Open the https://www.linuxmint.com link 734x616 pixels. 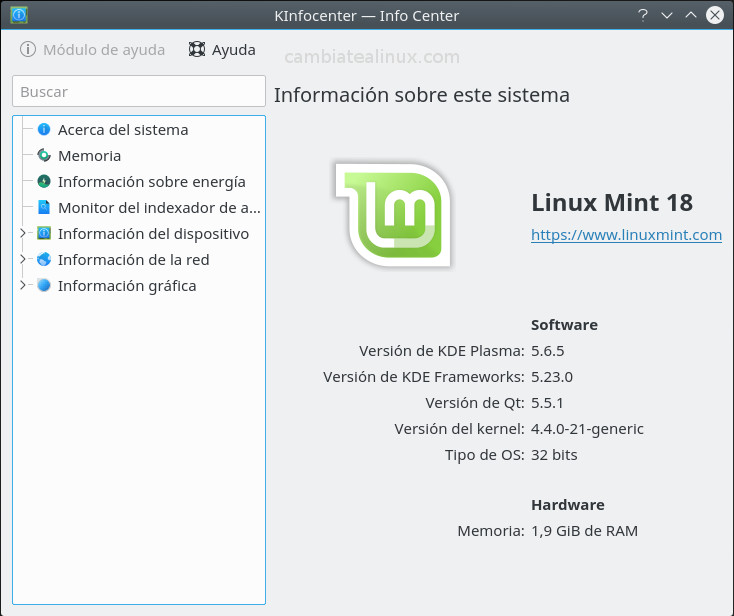click(626, 235)
